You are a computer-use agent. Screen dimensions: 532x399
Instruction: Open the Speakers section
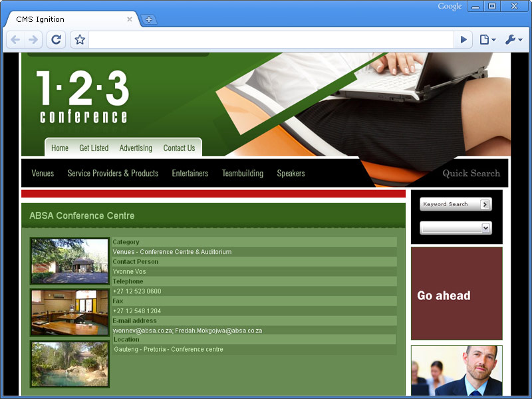coord(291,173)
